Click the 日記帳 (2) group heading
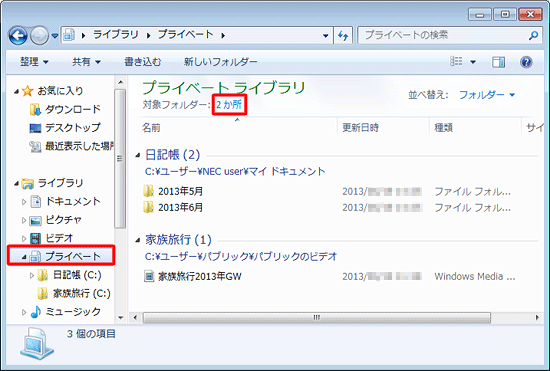 click(173, 155)
